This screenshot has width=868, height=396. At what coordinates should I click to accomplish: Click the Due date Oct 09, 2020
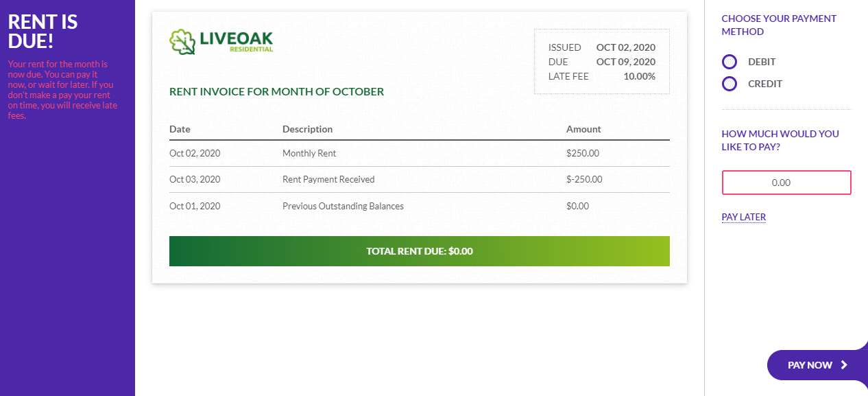click(626, 62)
